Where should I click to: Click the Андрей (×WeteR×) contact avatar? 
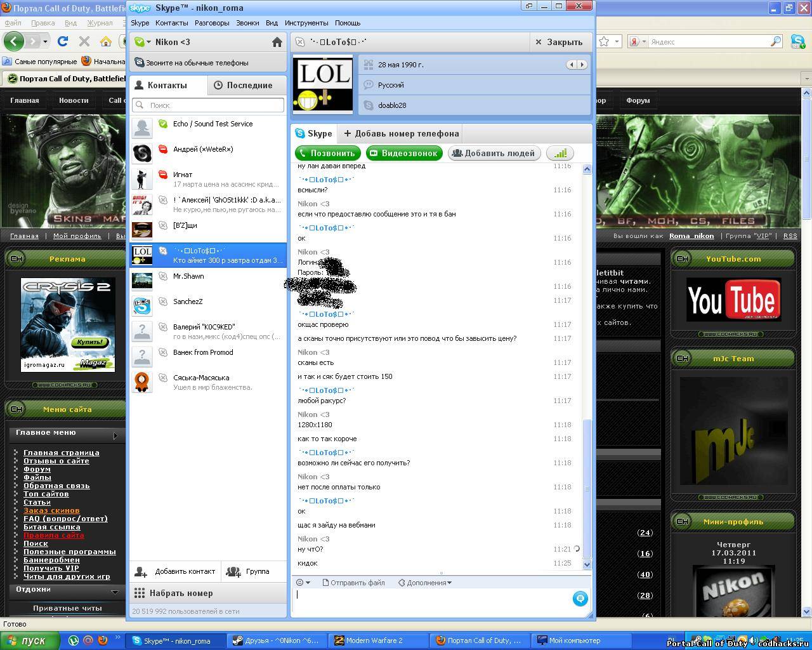click(142, 153)
